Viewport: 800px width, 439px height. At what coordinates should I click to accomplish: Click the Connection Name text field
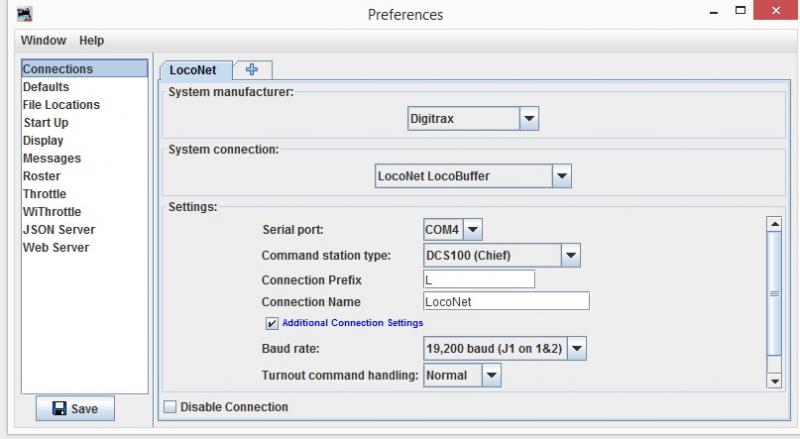click(506, 301)
